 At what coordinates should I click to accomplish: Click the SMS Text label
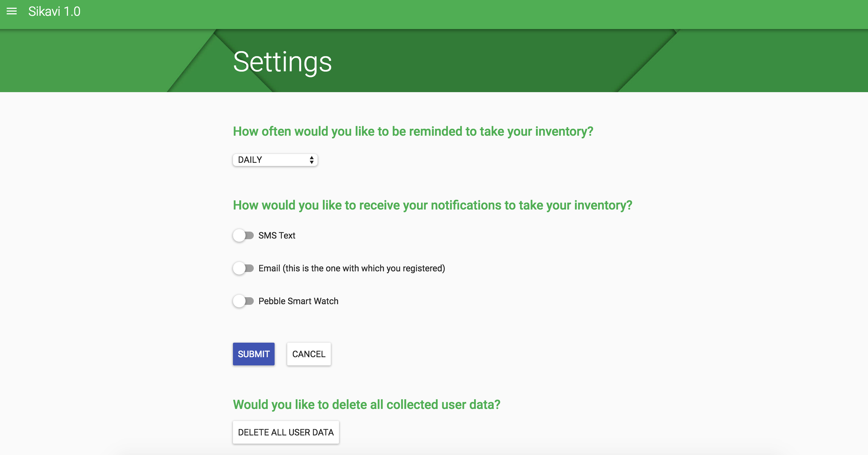pyautogui.click(x=276, y=235)
